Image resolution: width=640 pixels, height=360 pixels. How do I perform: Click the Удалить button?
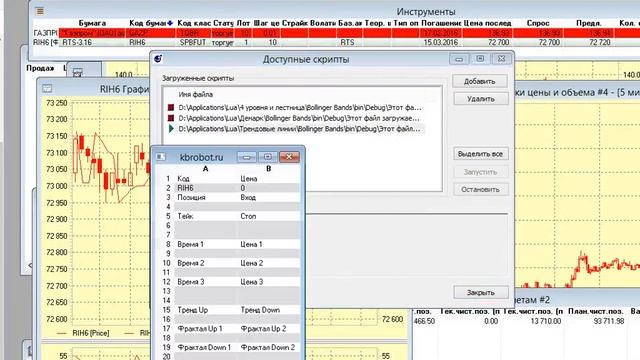481,99
